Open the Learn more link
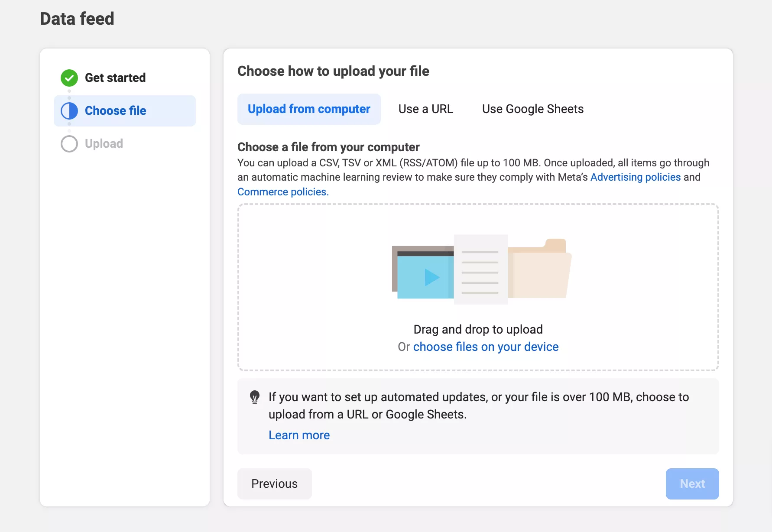This screenshot has width=772, height=532. pyautogui.click(x=299, y=435)
